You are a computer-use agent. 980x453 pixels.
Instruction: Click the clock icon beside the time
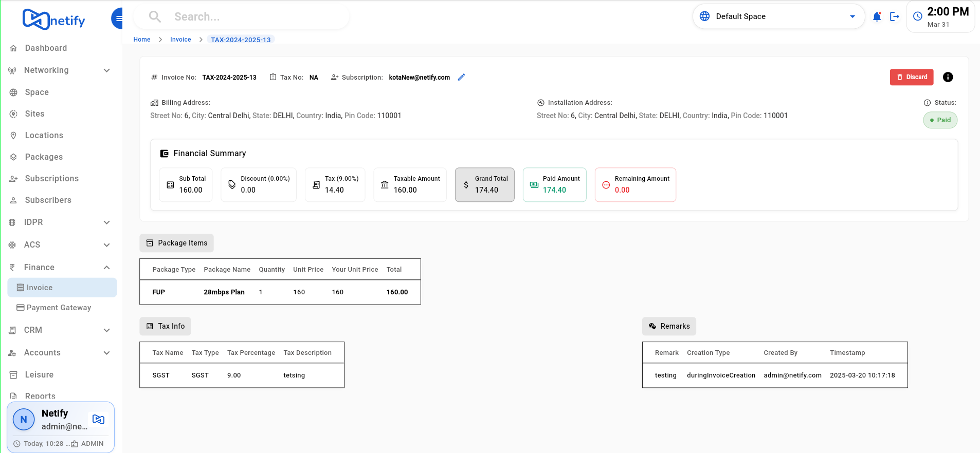[x=917, y=16]
